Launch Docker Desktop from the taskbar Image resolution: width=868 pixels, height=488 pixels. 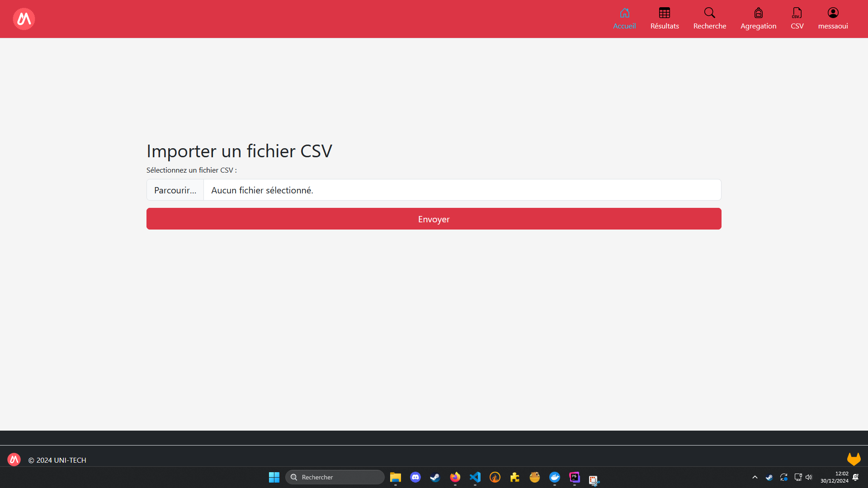coord(555,477)
